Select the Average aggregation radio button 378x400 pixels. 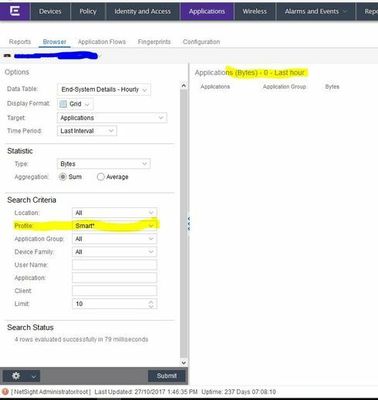coord(100,177)
